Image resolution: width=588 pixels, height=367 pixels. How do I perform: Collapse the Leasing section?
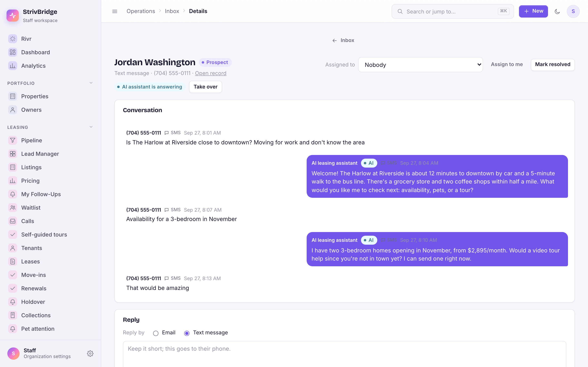click(91, 127)
